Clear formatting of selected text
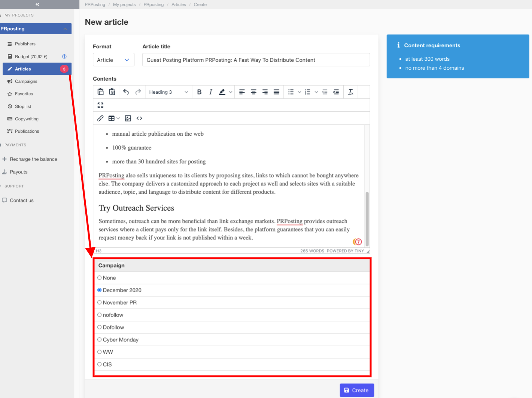The height and width of the screenshot is (398, 532). coord(351,92)
